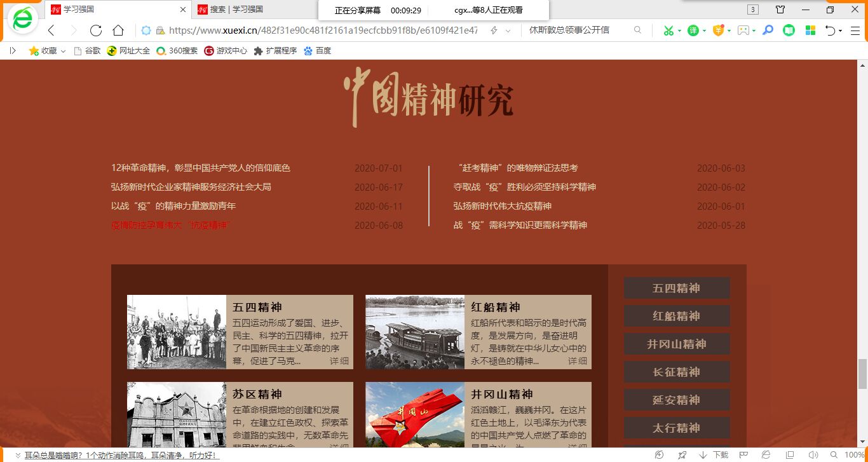The height and width of the screenshot is (462, 868).
Task: Select the first 学习强国 tab
Action: pyautogui.click(x=114, y=10)
